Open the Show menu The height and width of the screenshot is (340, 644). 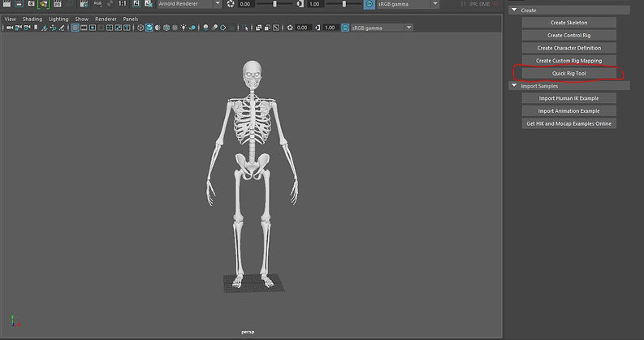(x=82, y=19)
